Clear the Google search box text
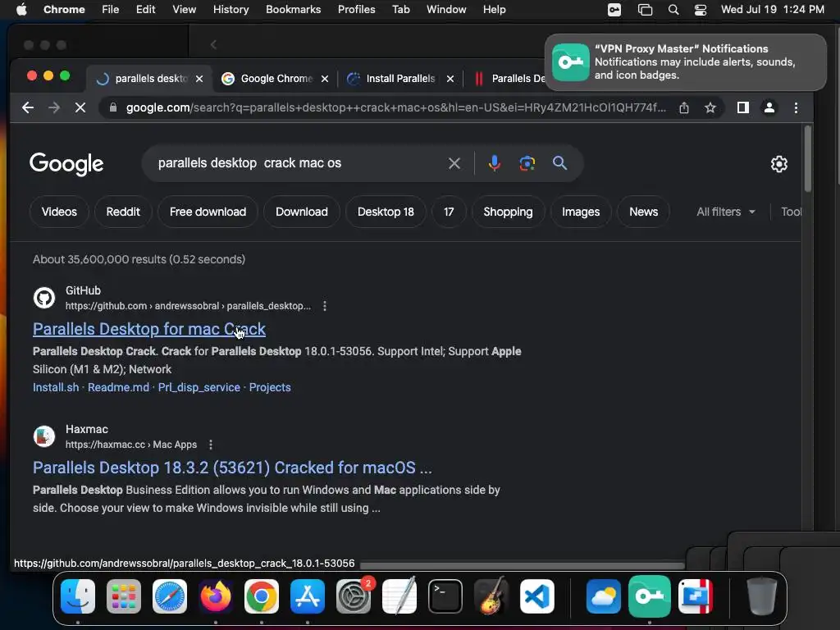 pyautogui.click(x=454, y=163)
